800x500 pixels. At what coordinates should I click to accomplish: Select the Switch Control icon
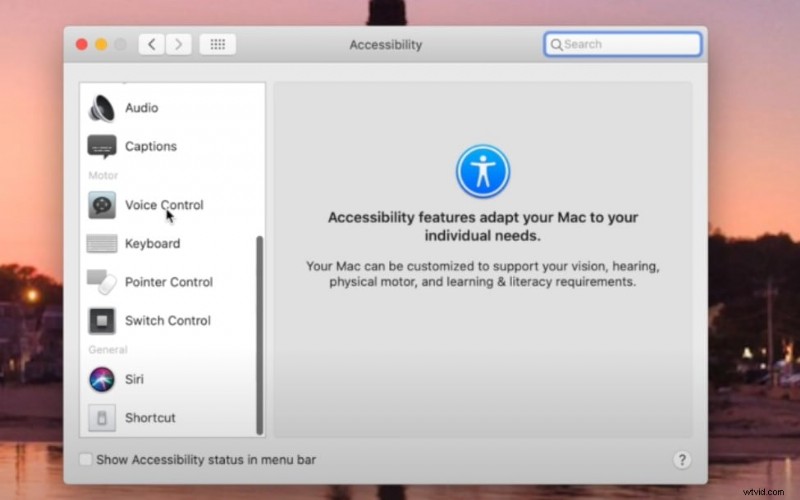coord(102,320)
